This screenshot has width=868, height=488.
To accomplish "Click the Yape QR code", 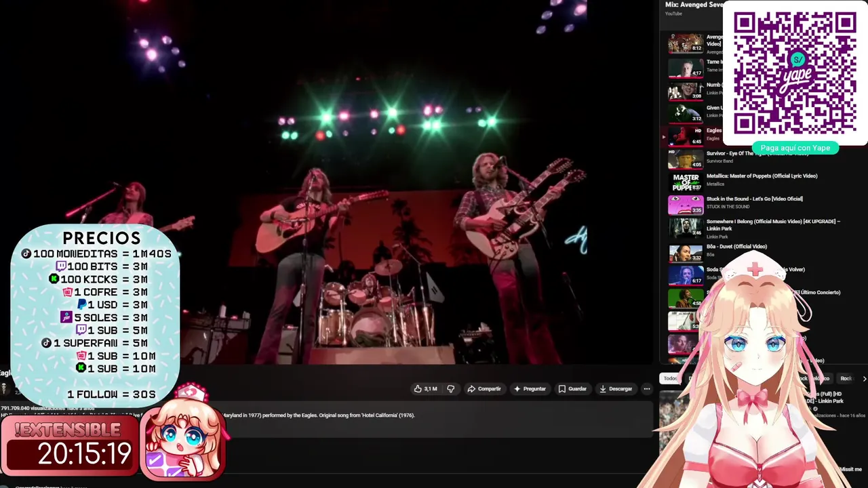I will pos(795,73).
